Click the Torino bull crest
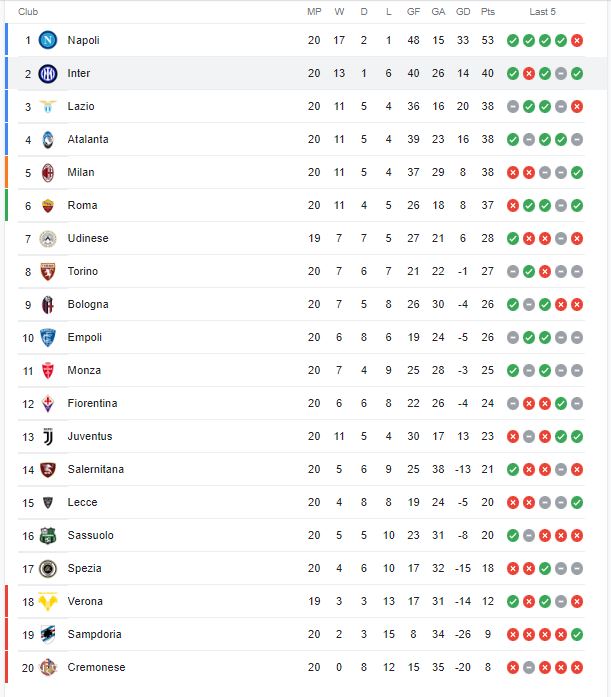 point(48,272)
